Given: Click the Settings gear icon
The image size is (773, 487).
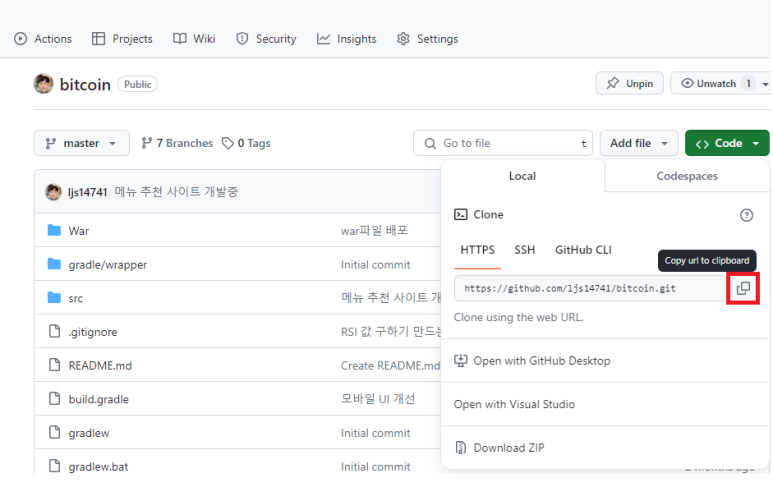Looking at the screenshot, I should pyautogui.click(x=403, y=38).
